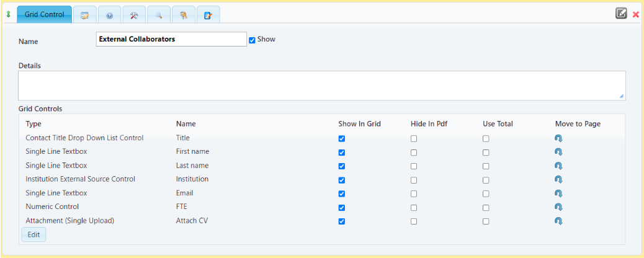644x258 pixels.
Task: Click the green up-down move arrow icon
Action: [x=8, y=14]
